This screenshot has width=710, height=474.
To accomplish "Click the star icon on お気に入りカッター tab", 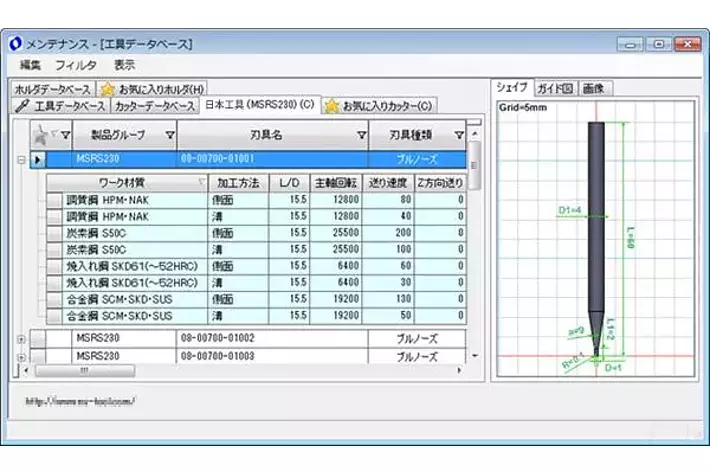I will (331, 105).
